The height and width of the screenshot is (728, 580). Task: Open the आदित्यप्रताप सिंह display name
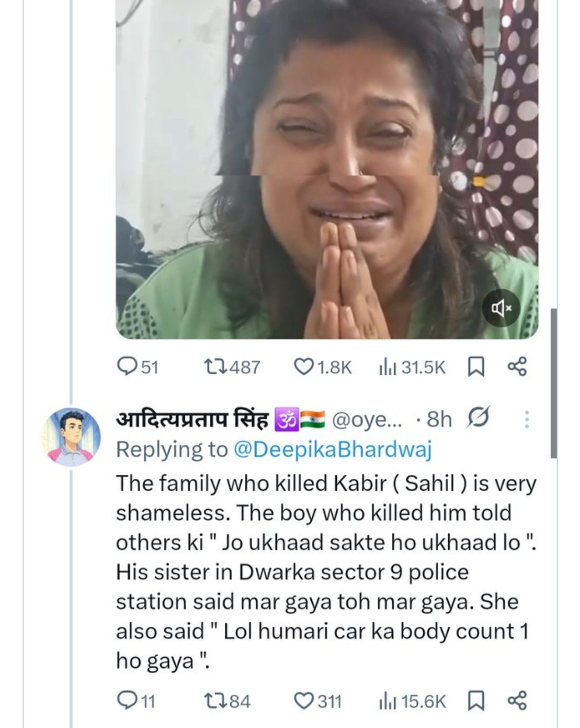192,419
